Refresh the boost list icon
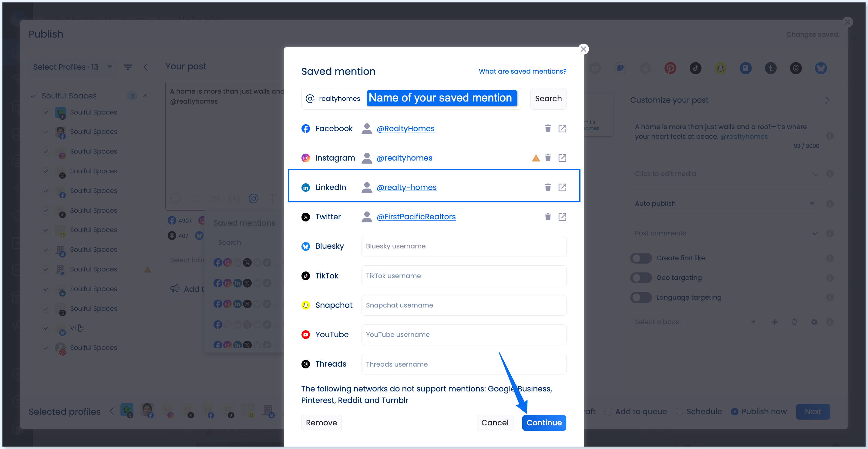The image size is (868, 449). point(794,322)
